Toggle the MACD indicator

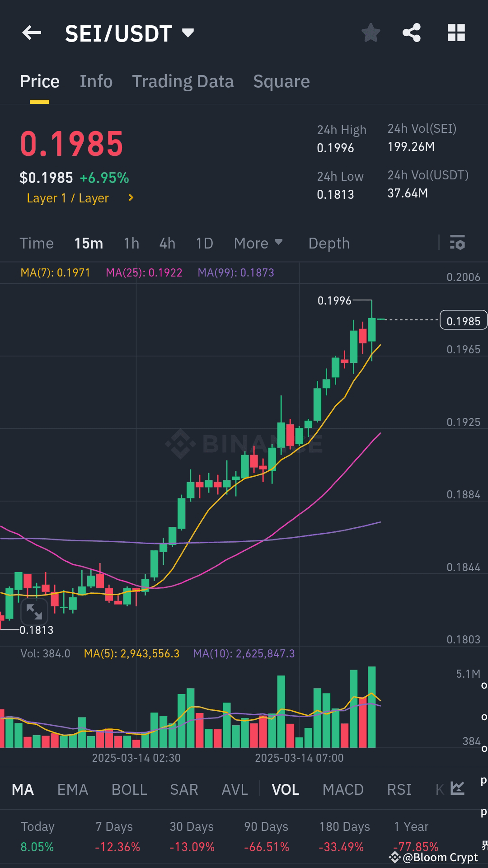(x=343, y=789)
